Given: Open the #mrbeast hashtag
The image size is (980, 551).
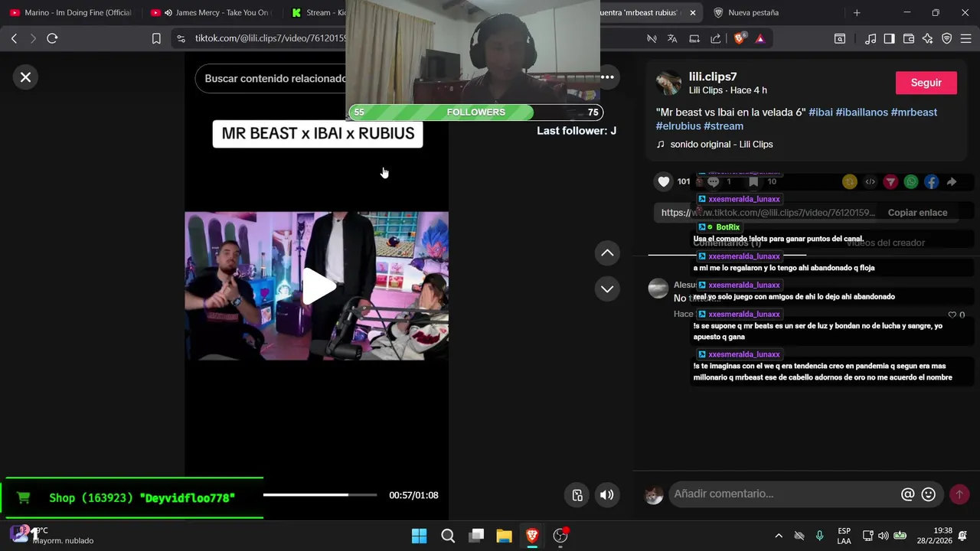Looking at the screenshot, I should point(914,112).
